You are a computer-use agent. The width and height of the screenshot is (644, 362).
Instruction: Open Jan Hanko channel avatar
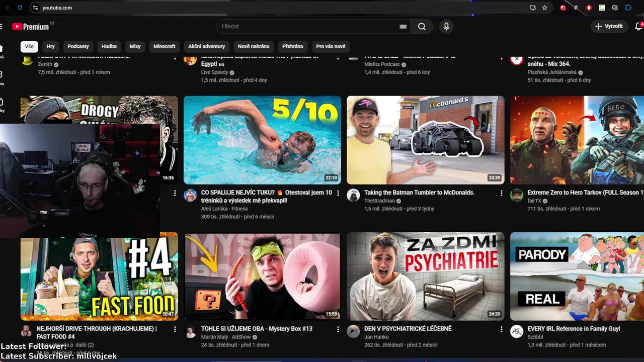[x=354, y=331]
